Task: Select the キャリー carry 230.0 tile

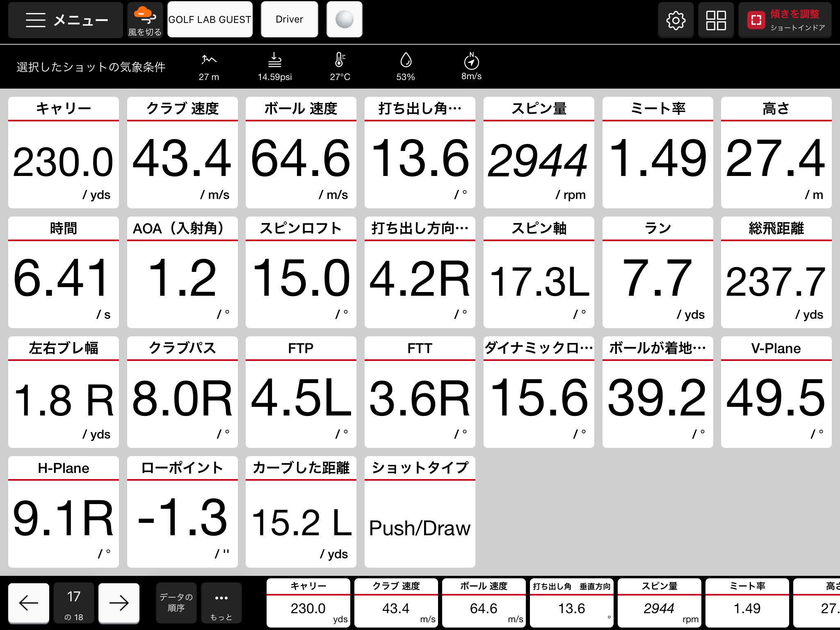Action: click(64, 153)
